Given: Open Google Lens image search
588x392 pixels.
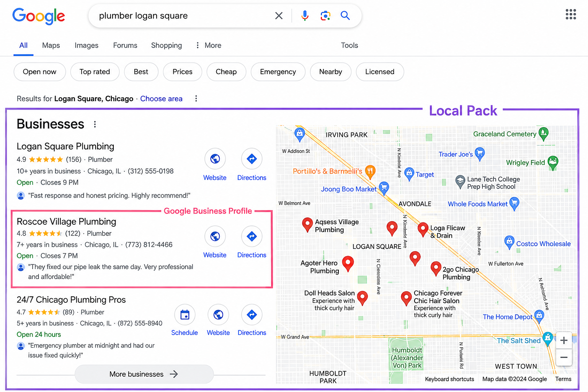Looking at the screenshot, I should tap(325, 16).
